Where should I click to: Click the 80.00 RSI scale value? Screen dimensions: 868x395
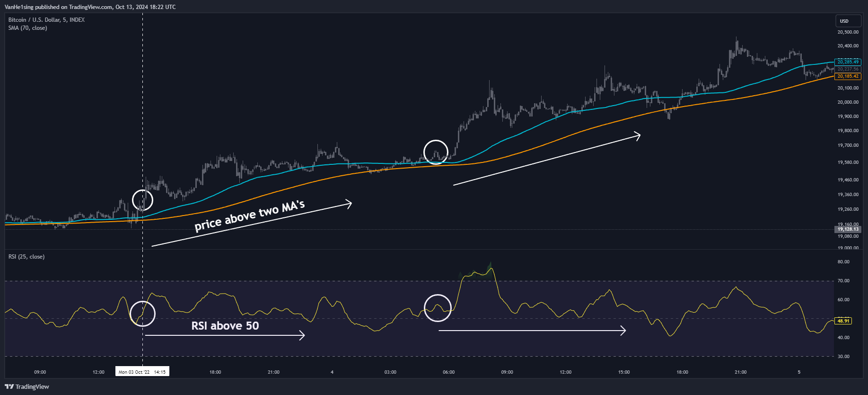point(843,262)
